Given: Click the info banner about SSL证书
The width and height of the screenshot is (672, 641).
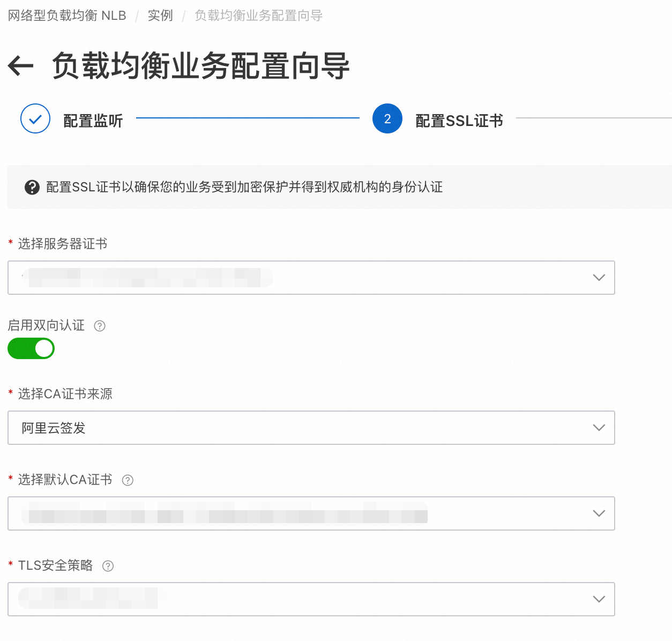Looking at the screenshot, I should click(x=244, y=187).
